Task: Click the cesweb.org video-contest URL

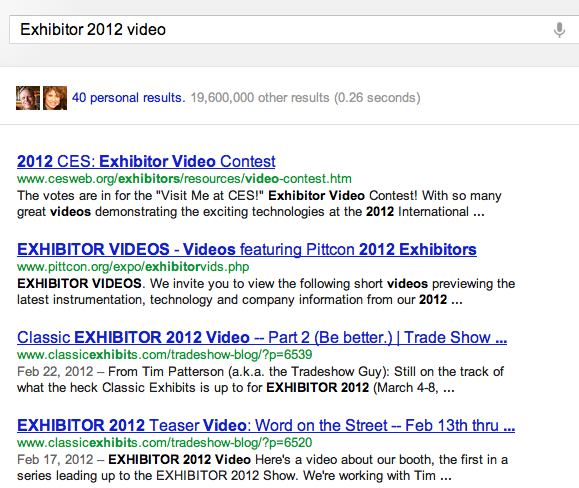Action: [184, 179]
